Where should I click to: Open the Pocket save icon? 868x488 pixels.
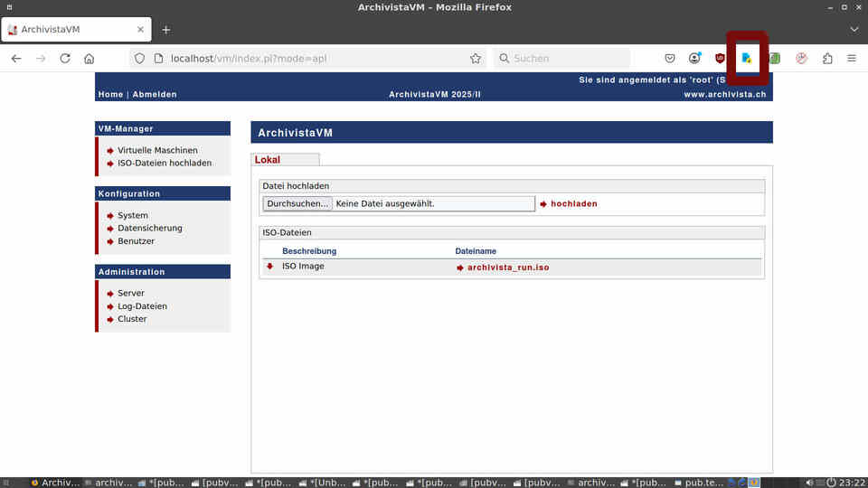670,58
